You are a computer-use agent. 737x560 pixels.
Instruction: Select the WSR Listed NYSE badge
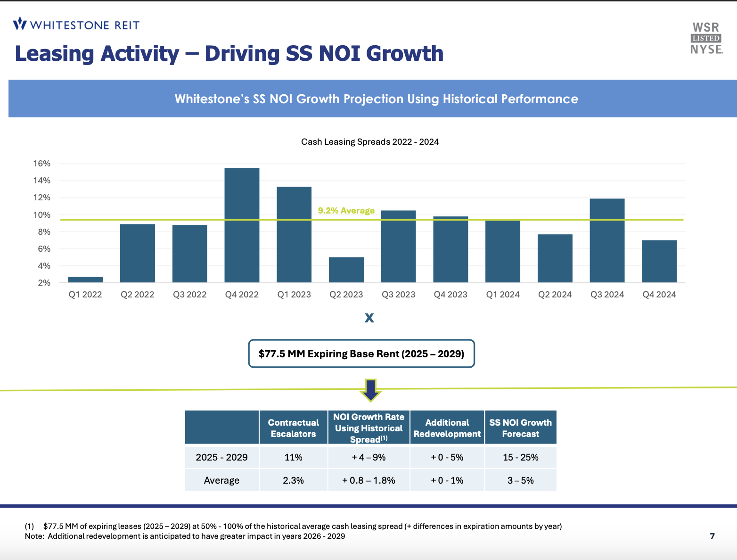click(x=705, y=39)
